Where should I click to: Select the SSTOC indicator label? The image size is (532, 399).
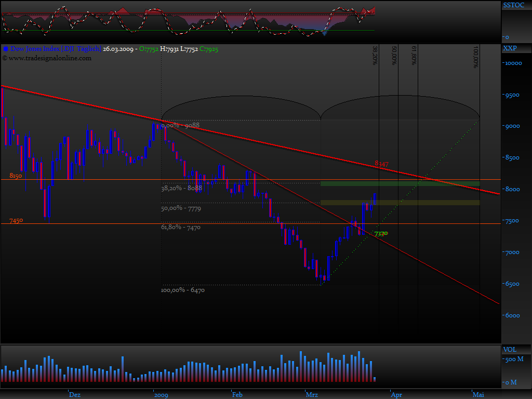pos(513,5)
